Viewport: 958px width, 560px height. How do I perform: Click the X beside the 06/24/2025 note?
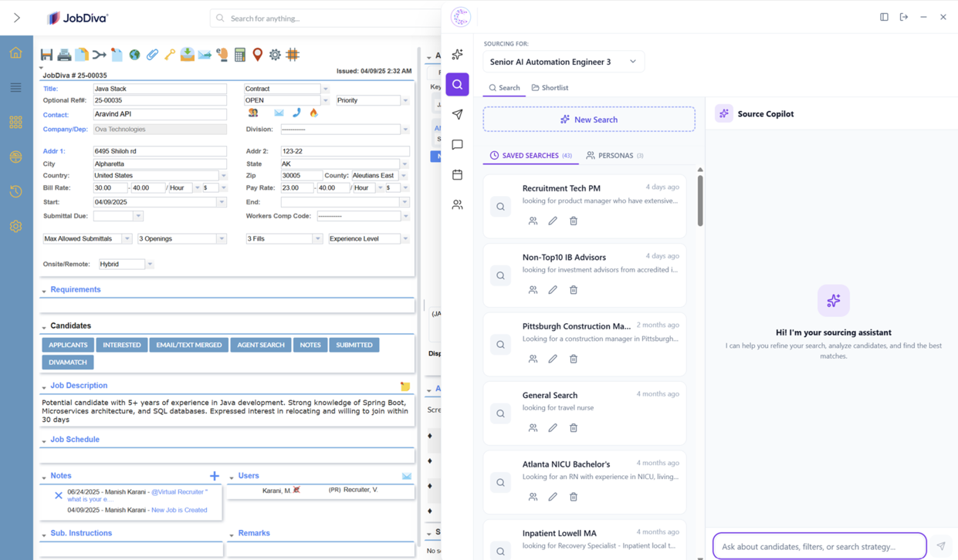coord(59,496)
